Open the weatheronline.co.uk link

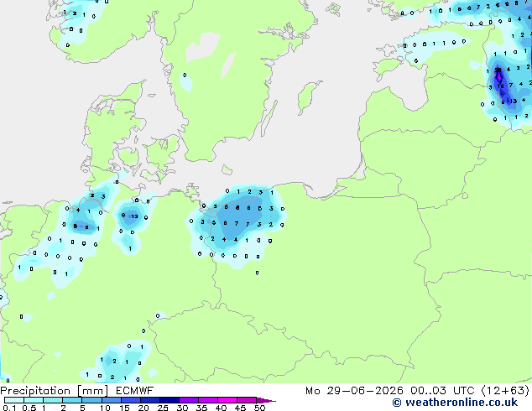(455, 403)
